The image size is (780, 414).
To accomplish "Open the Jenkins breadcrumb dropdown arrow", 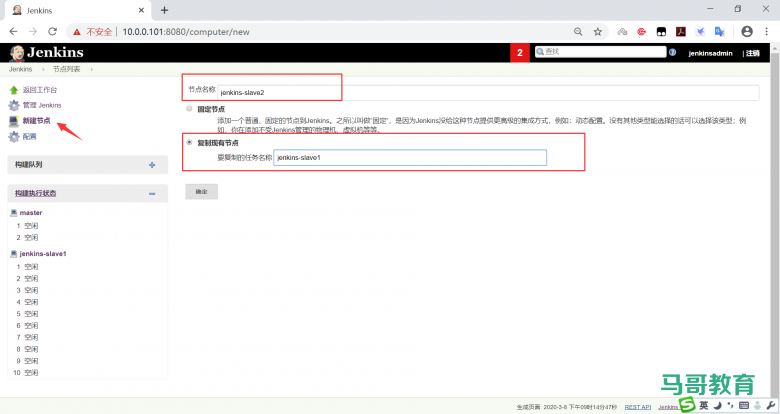I will click(43, 69).
